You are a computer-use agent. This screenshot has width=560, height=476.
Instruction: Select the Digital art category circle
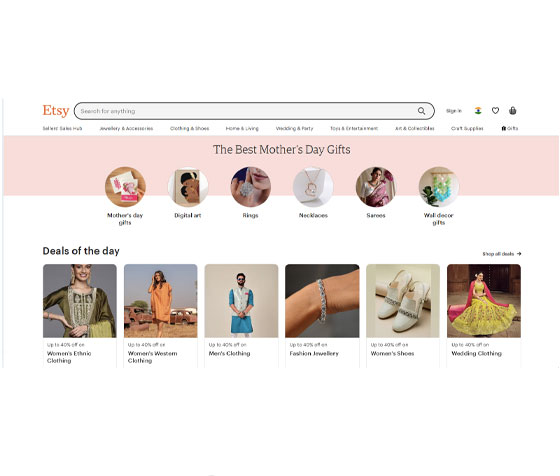(188, 187)
